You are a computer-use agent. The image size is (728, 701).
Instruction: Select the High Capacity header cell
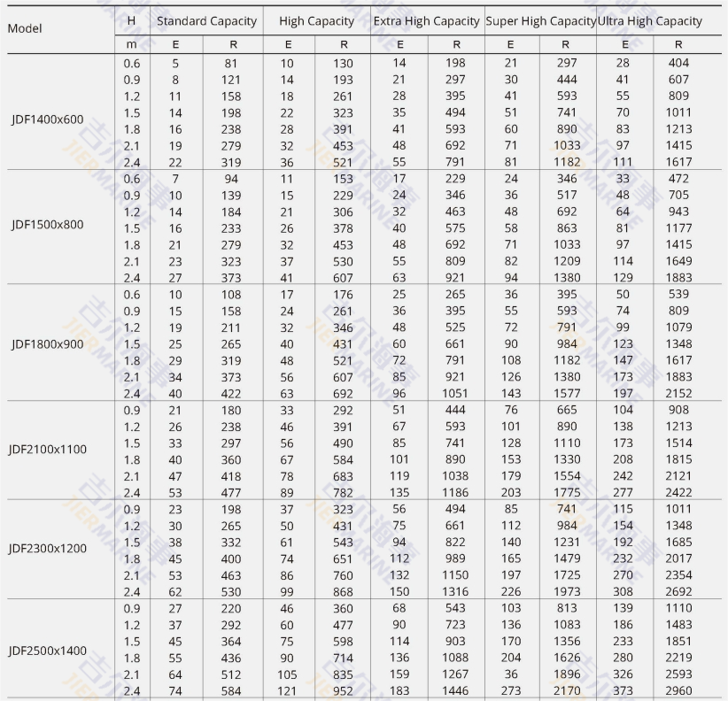point(316,20)
